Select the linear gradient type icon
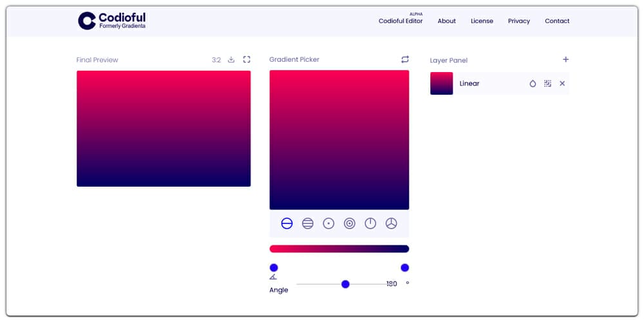 tap(287, 223)
